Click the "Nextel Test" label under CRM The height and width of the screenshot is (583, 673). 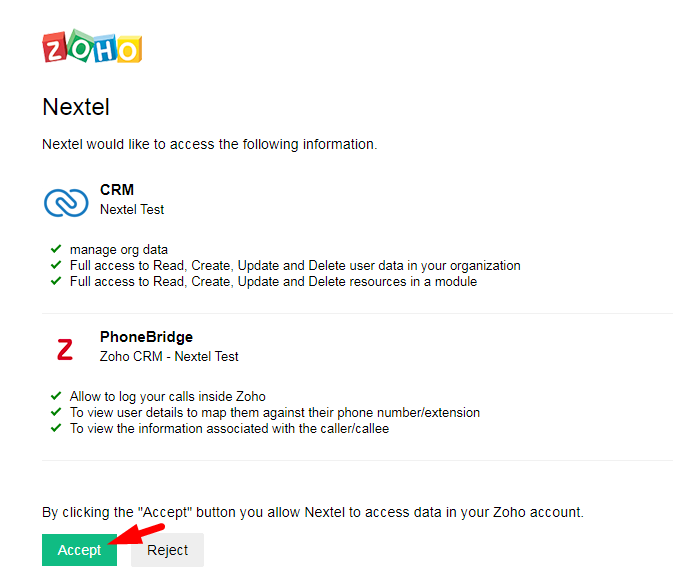click(132, 210)
